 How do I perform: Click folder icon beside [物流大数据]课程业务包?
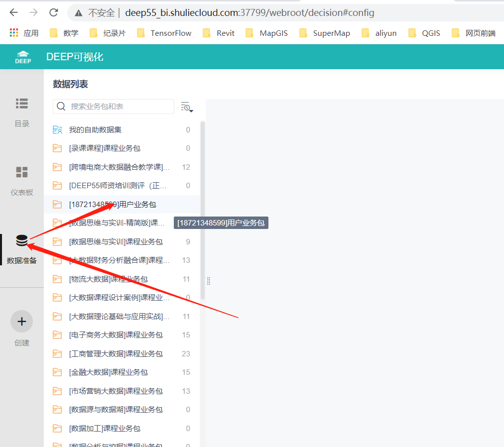coord(57,278)
